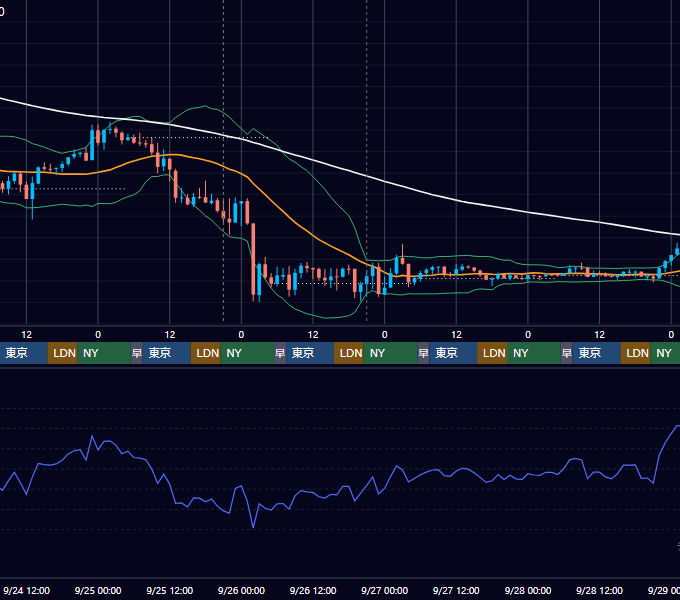Click the 早 early-session block on 9/26
Screen dimensions: 680x600
tap(280, 353)
